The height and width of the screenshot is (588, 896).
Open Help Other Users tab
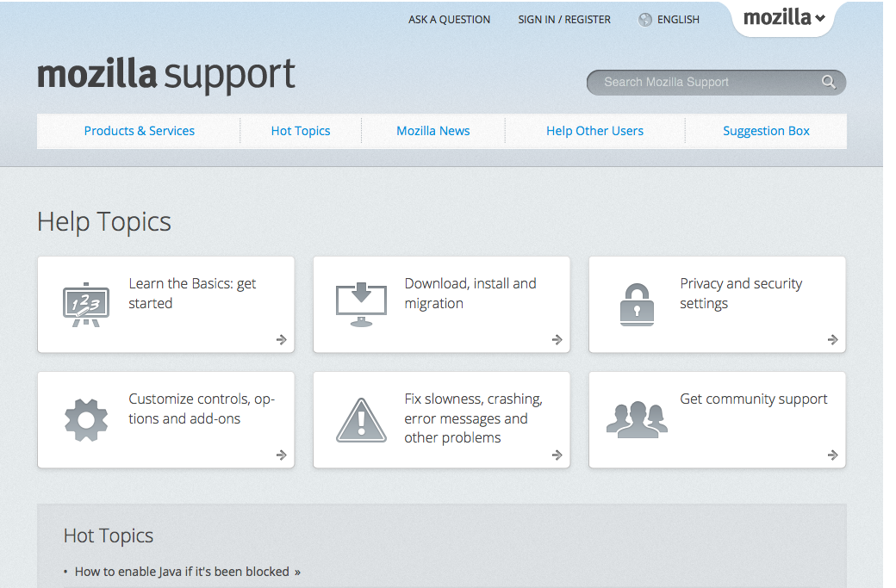(x=594, y=131)
